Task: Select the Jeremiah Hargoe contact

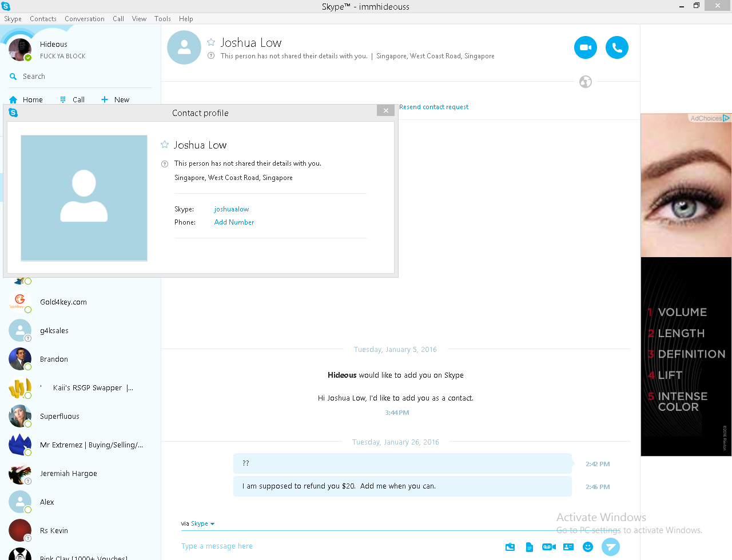Action: click(x=80, y=474)
